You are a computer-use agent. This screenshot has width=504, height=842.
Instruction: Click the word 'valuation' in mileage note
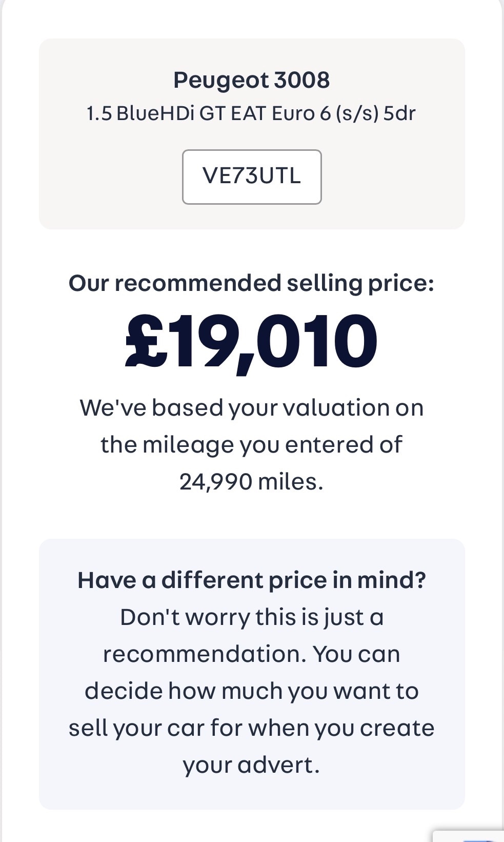point(335,407)
